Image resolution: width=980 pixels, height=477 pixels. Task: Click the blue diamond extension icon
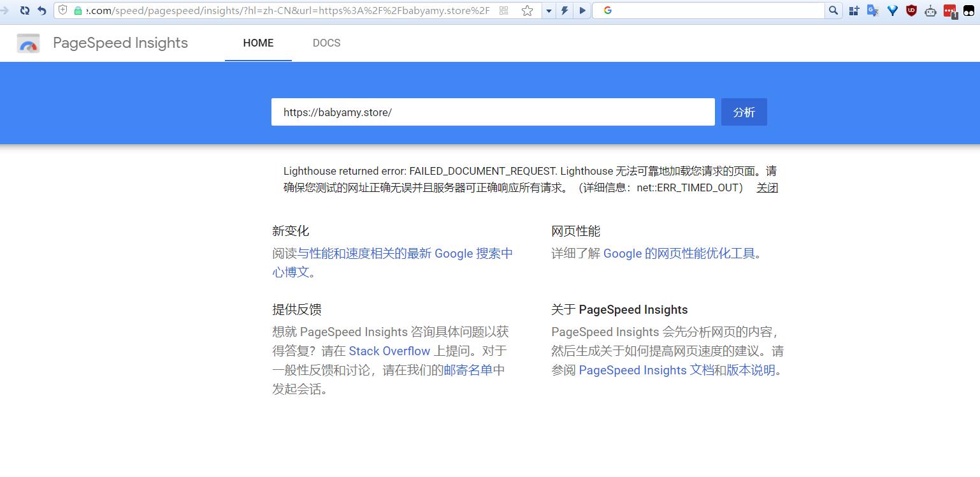click(x=893, y=10)
